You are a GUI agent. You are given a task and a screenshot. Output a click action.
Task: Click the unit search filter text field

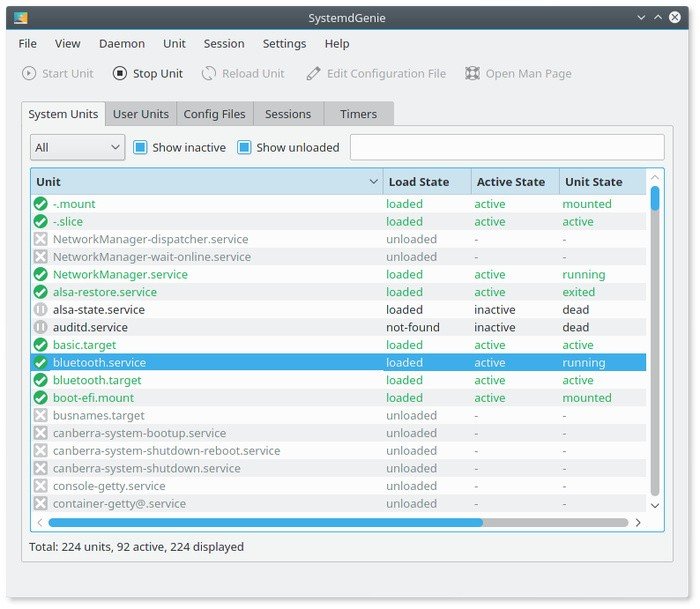pyautogui.click(x=506, y=147)
